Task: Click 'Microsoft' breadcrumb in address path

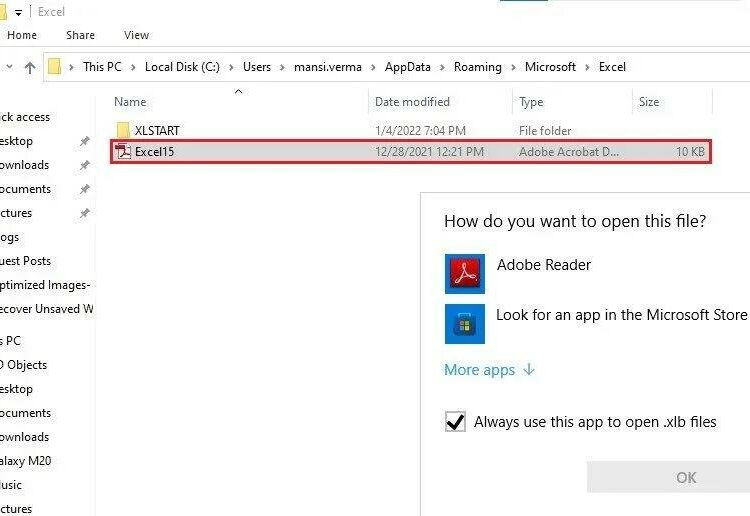Action: click(x=550, y=66)
